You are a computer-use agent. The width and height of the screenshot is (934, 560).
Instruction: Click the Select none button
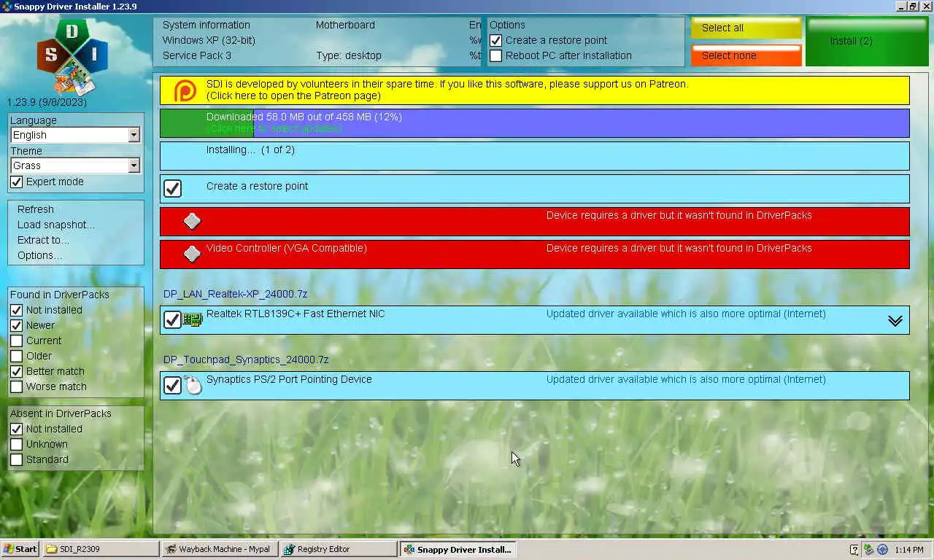pyautogui.click(x=746, y=55)
